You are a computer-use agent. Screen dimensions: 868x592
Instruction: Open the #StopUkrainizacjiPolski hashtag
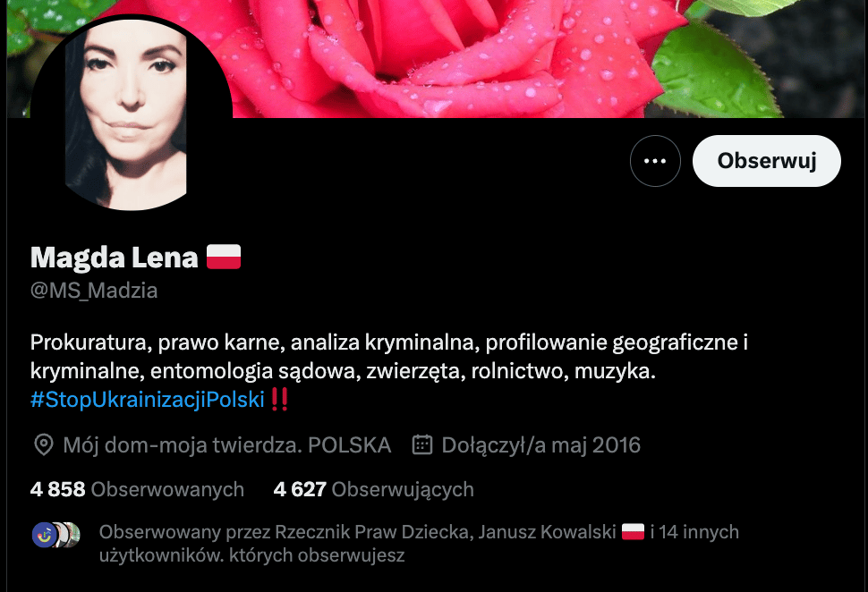pyautogui.click(x=148, y=400)
